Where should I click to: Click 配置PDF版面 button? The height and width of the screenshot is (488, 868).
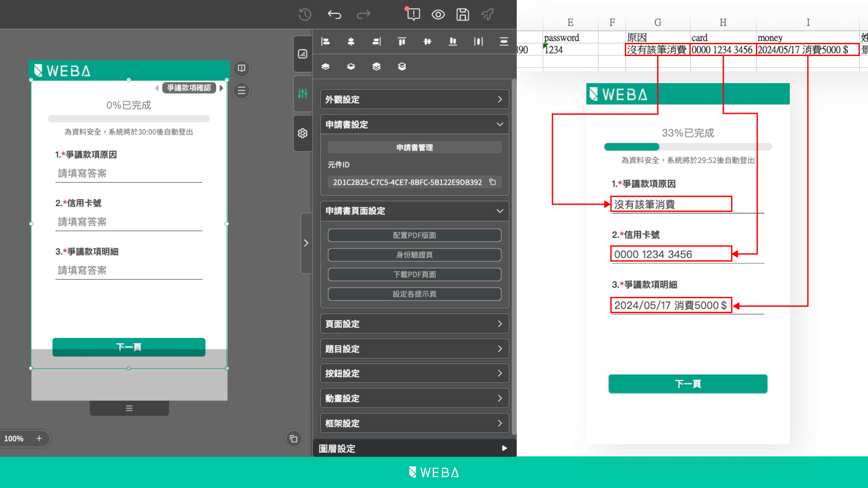[414, 235]
